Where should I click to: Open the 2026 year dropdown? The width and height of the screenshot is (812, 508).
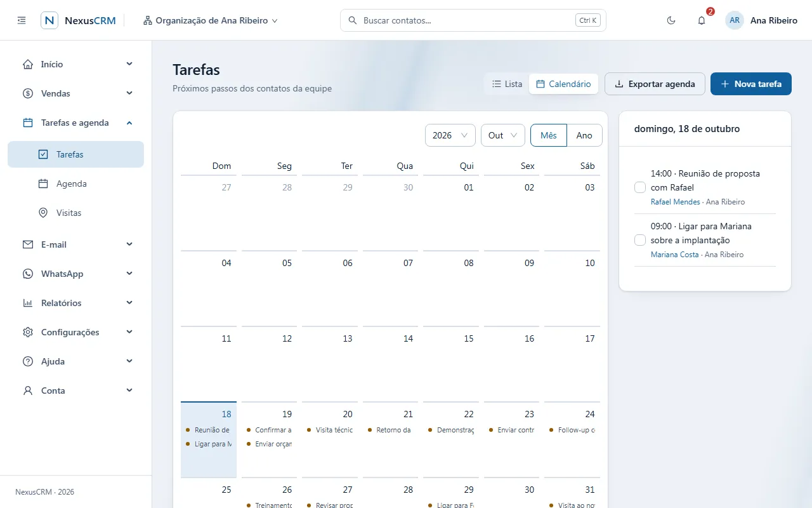click(450, 135)
